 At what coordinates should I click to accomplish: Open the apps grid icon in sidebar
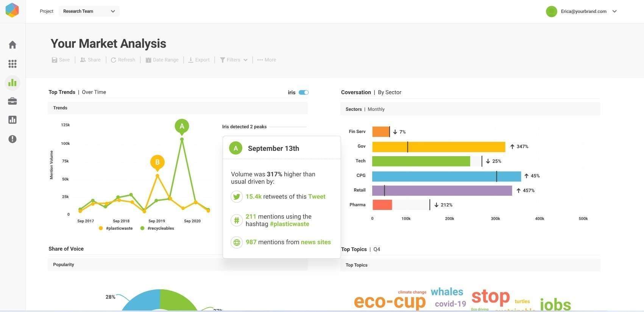(12, 64)
